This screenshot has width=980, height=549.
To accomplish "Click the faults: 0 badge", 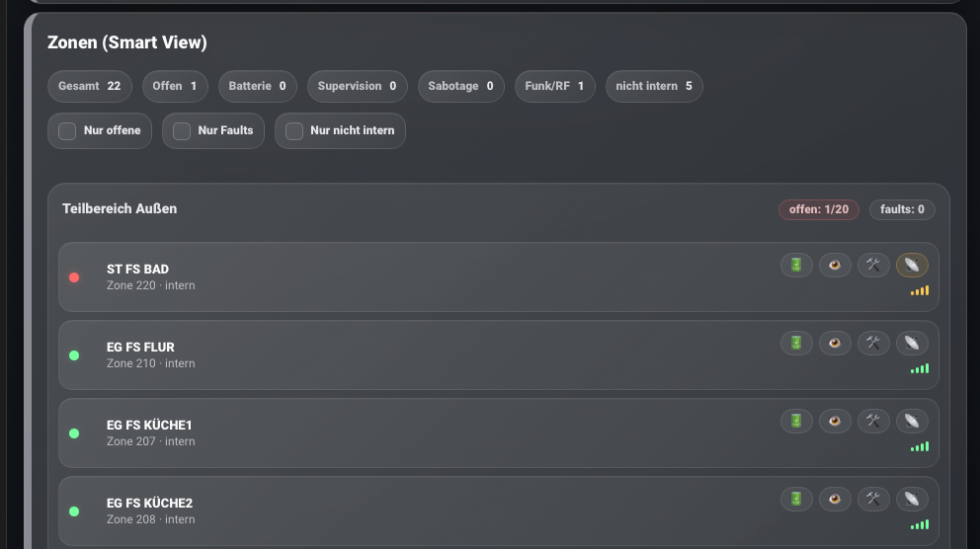I will point(902,209).
